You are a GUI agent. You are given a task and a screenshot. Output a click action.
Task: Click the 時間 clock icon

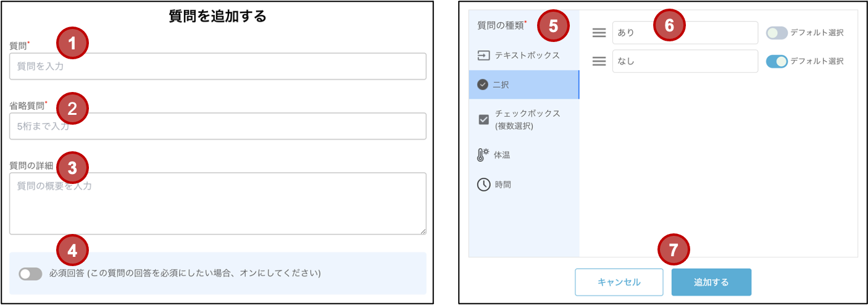point(484,185)
